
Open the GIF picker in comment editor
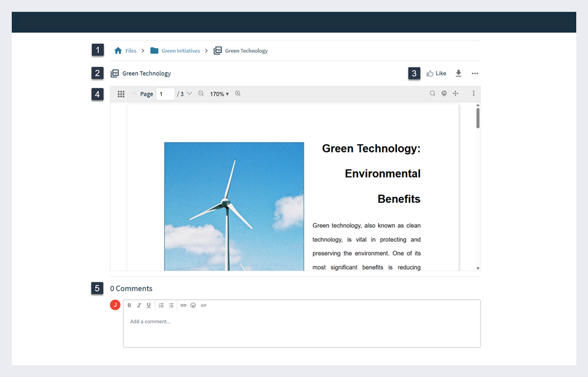203,305
